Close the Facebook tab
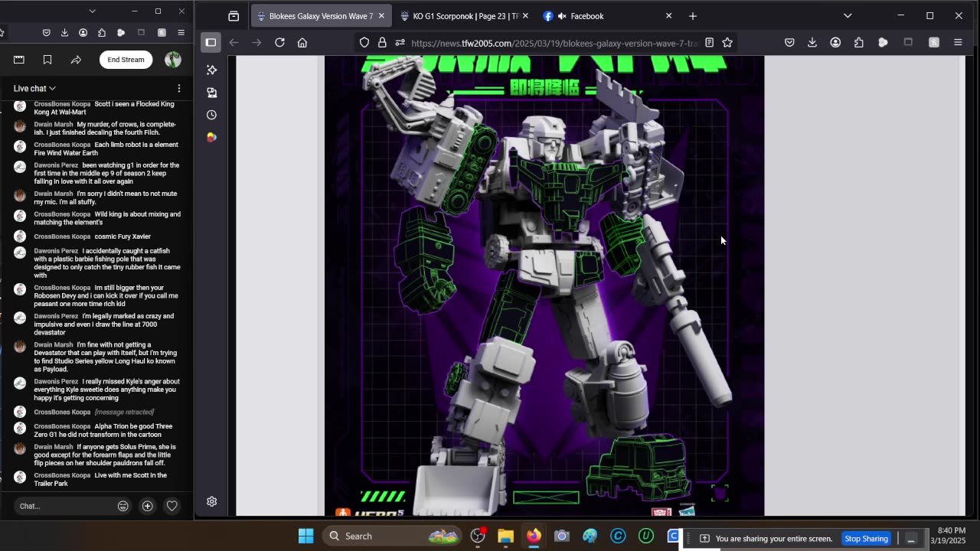 pos(668,16)
